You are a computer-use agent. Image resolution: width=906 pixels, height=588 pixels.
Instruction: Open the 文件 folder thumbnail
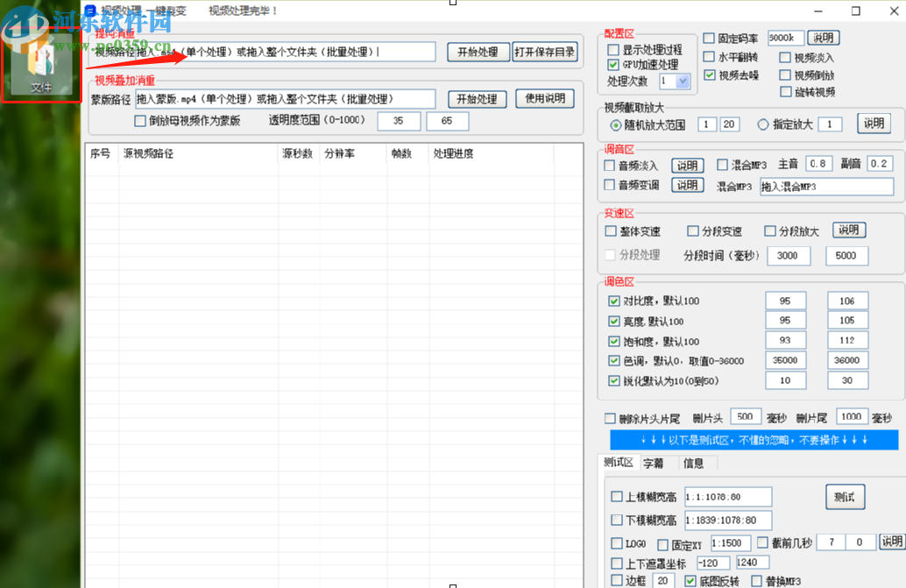41,66
